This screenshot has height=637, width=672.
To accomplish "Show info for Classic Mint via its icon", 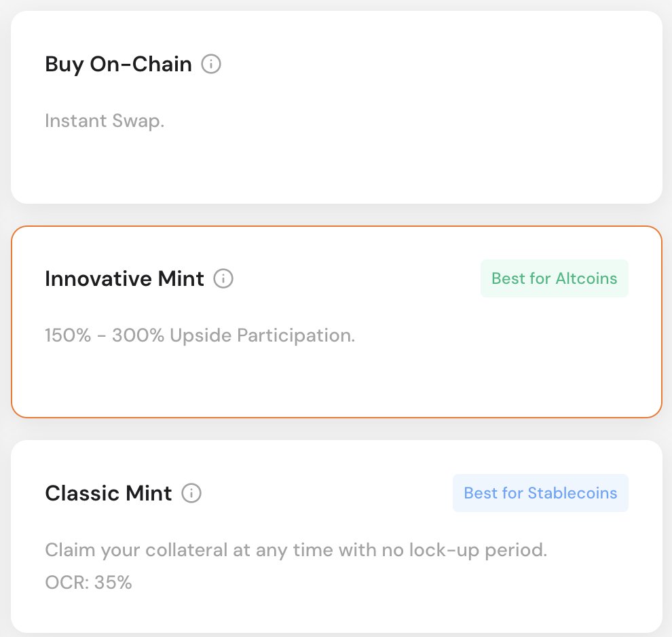I will (x=191, y=493).
